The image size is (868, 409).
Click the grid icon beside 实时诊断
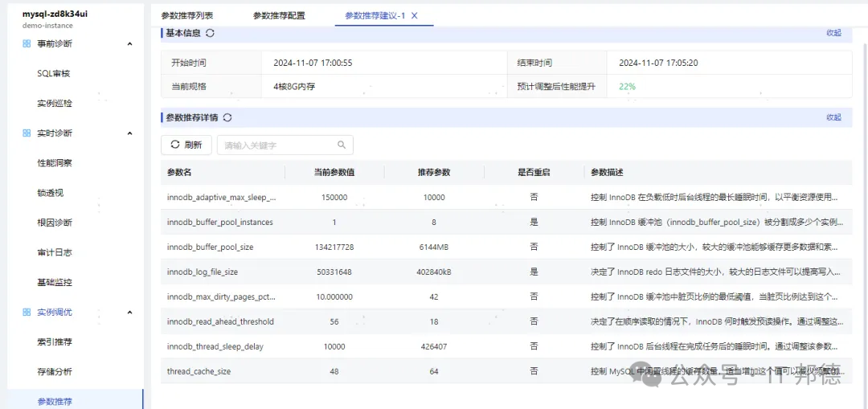(27, 133)
